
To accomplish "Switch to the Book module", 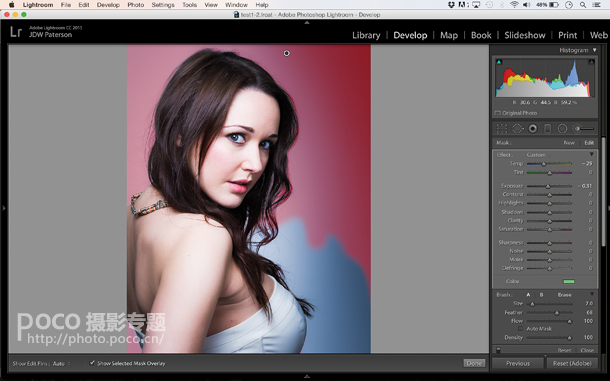I will pyautogui.click(x=481, y=35).
